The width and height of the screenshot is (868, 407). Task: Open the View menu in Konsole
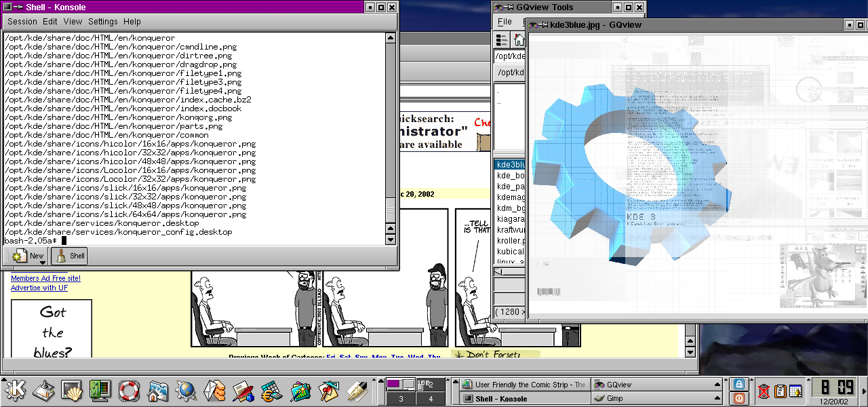(73, 22)
